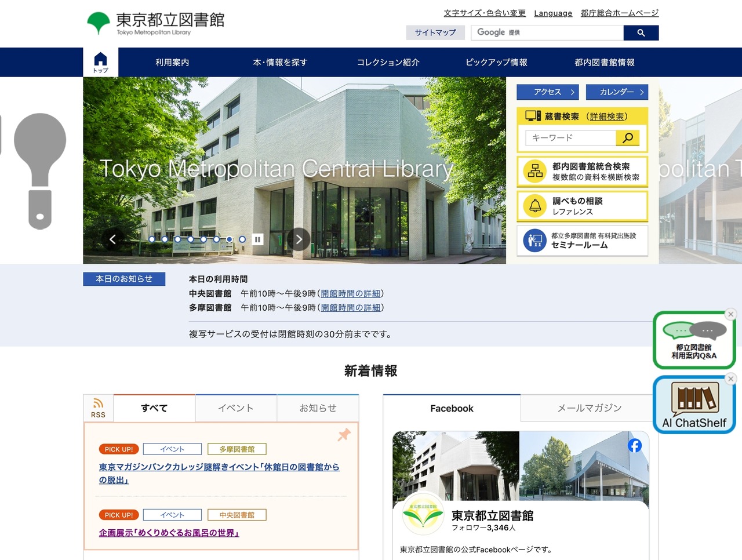This screenshot has width=742, height=560.
Task: Click the イベント tag above 休館日の図書館 item
Action: pos(172,449)
